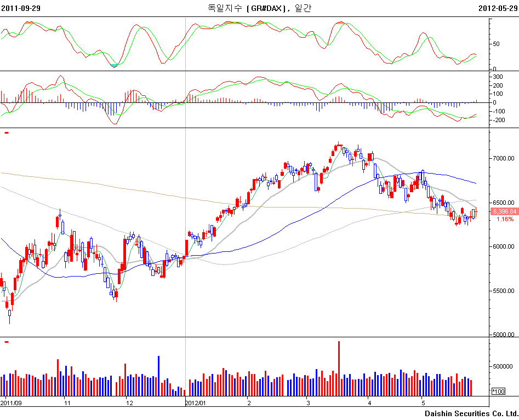Screen dimensions: 519x420
Task: Click the red marker in price panel corner
Action: coord(6,133)
